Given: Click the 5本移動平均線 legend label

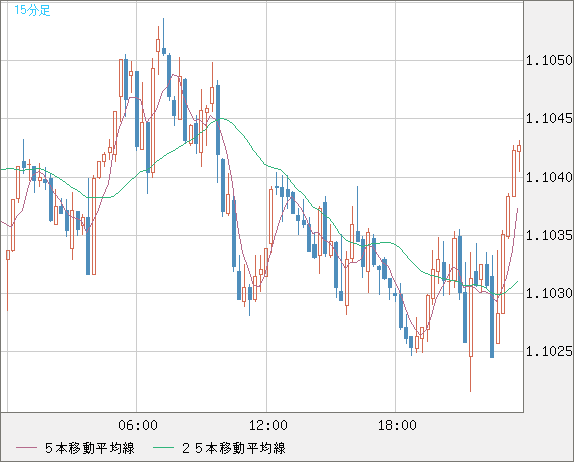Looking at the screenshot, I should pos(90,448).
